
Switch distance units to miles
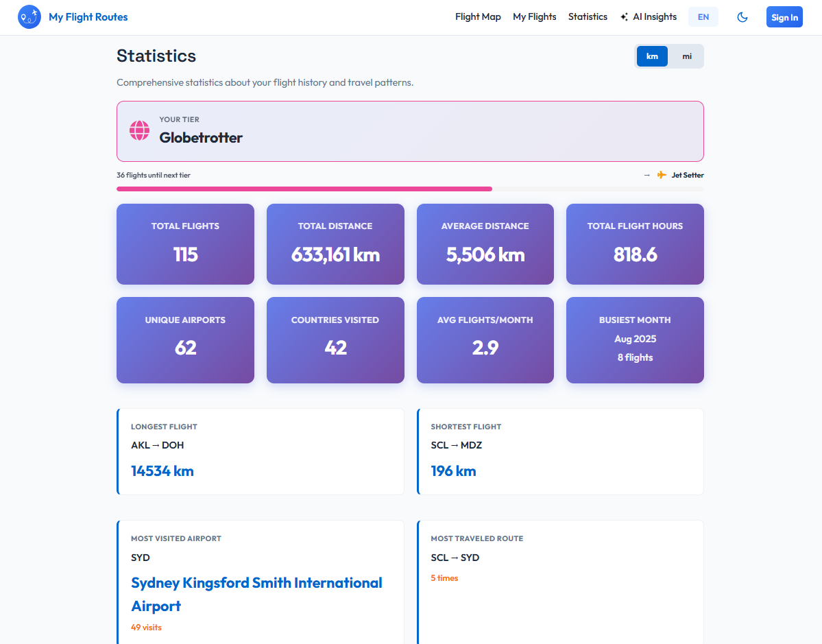click(687, 56)
